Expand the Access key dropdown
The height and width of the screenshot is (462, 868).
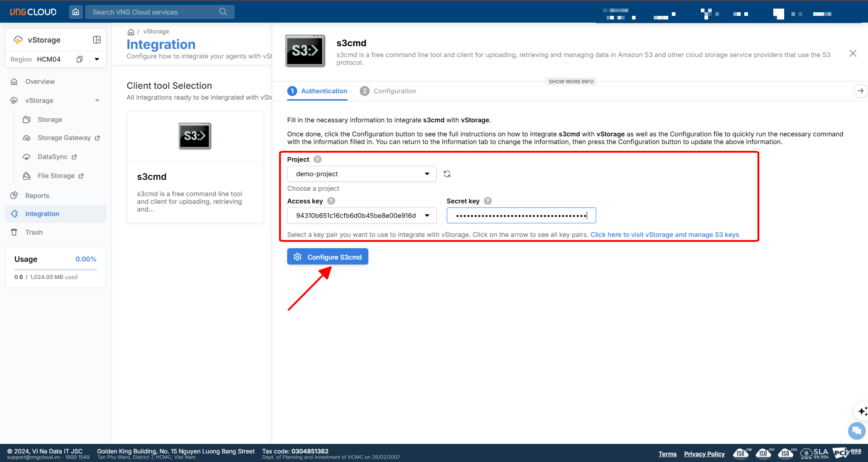[x=427, y=216]
